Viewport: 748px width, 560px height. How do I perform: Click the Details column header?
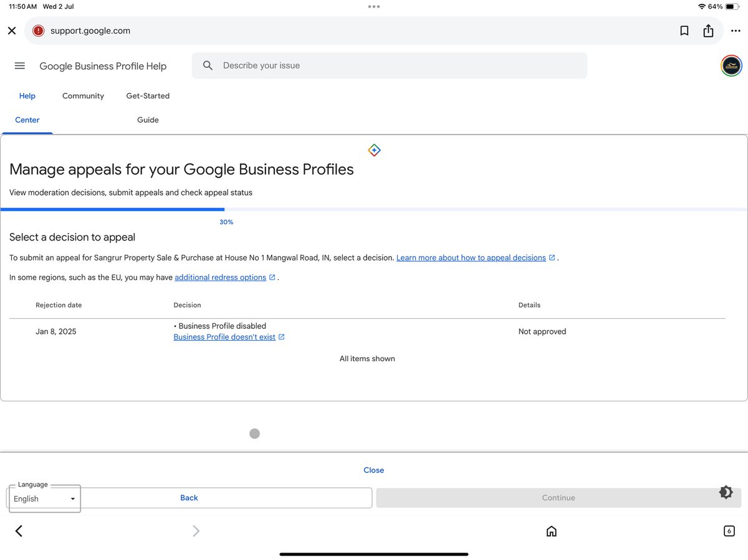click(529, 305)
